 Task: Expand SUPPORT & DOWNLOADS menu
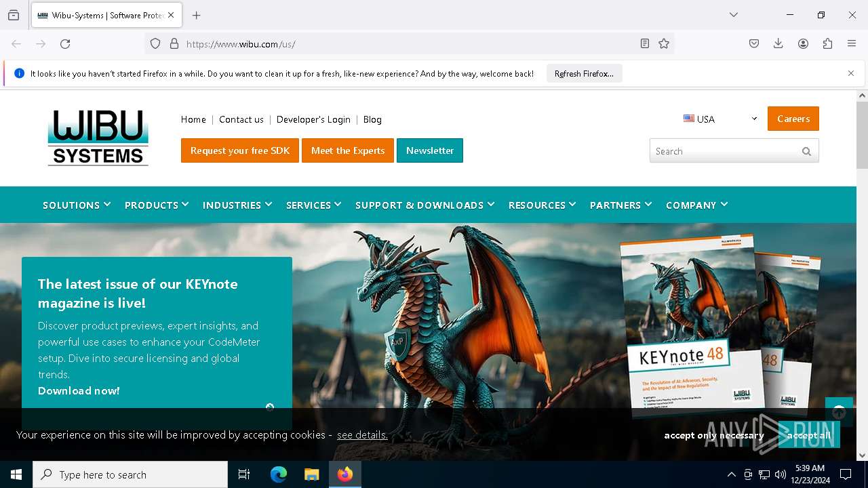pos(425,205)
